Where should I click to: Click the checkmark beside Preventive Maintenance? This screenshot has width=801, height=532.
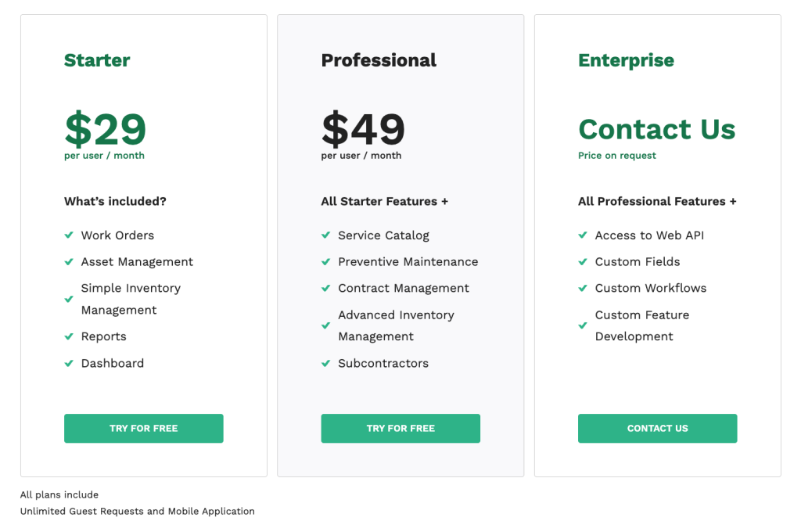(326, 262)
